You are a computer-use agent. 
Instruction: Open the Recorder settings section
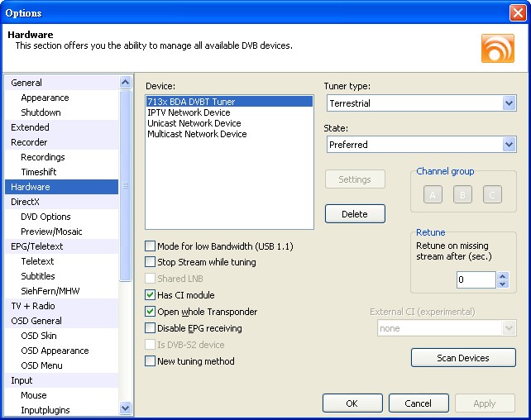(29, 142)
